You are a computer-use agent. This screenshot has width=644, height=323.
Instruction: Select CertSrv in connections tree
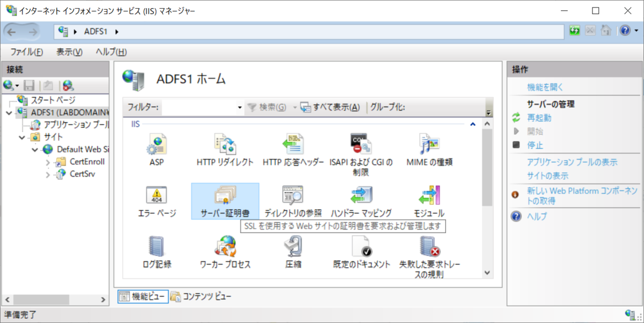[83, 174]
